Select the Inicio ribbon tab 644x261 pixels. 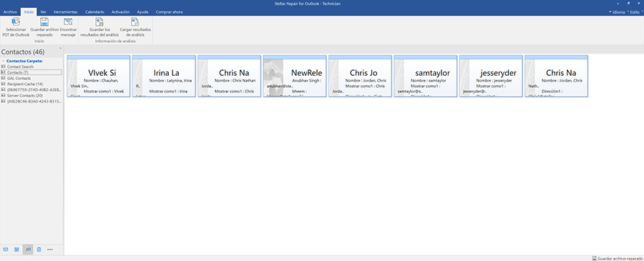point(29,12)
